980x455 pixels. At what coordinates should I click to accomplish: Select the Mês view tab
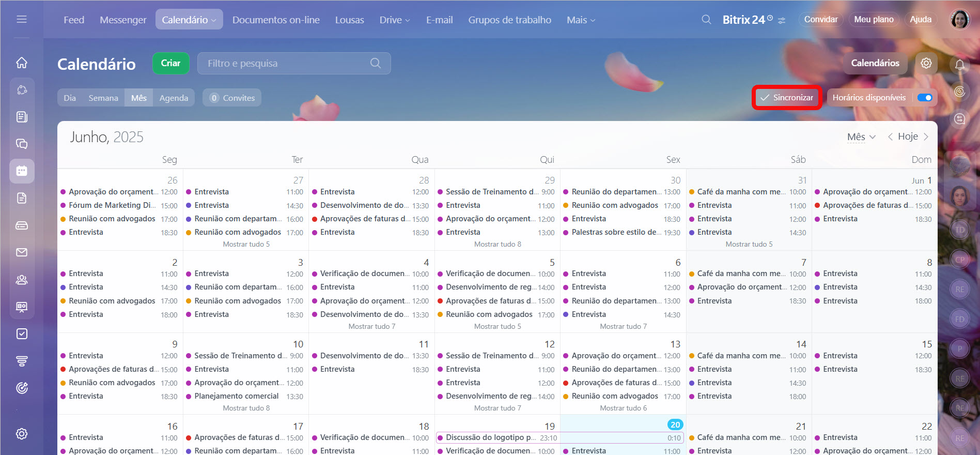(x=138, y=98)
